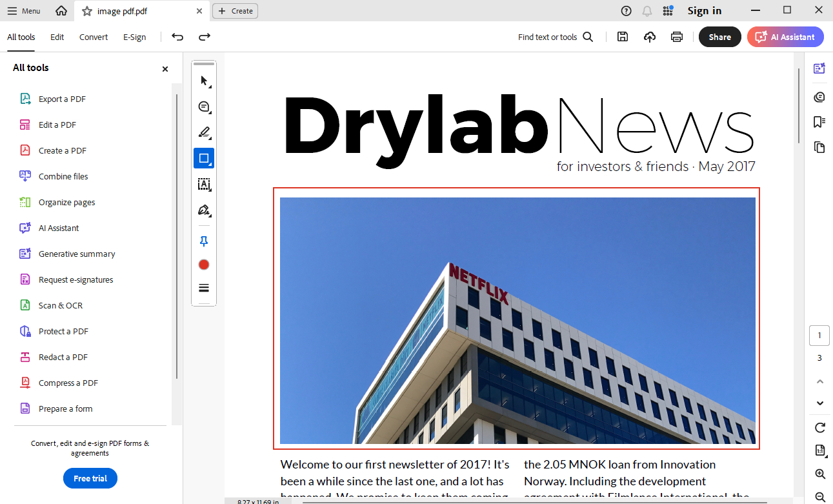Print the document with the printer icon
The width and height of the screenshot is (833, 504).
[677, 37]
